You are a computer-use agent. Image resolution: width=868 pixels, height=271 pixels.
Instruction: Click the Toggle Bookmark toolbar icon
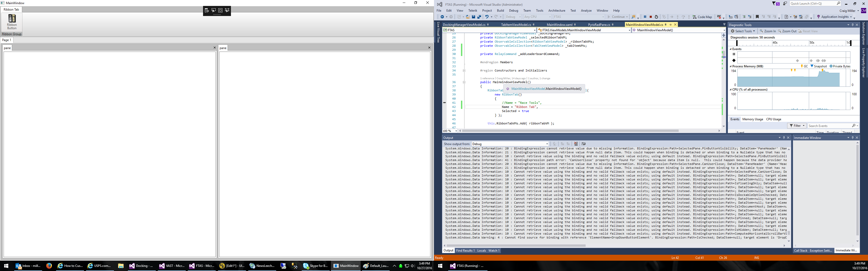[x=757, y=17]
